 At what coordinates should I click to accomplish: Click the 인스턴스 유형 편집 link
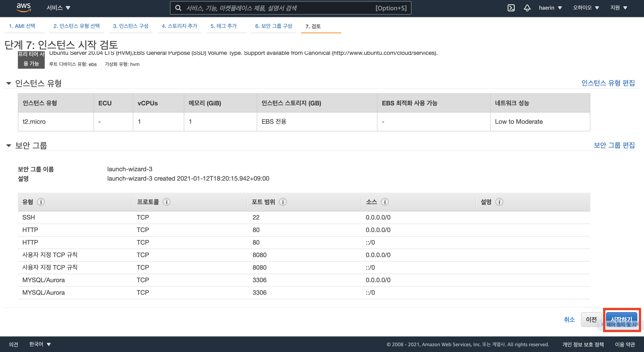608,83
